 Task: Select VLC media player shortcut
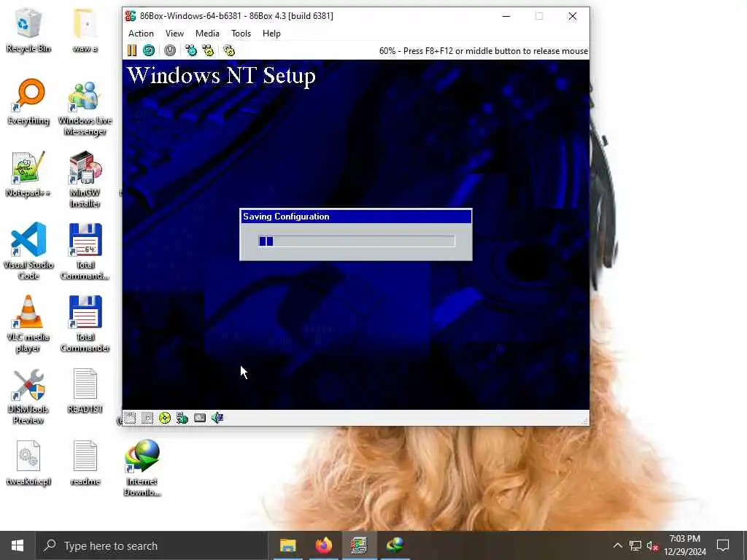28,324
